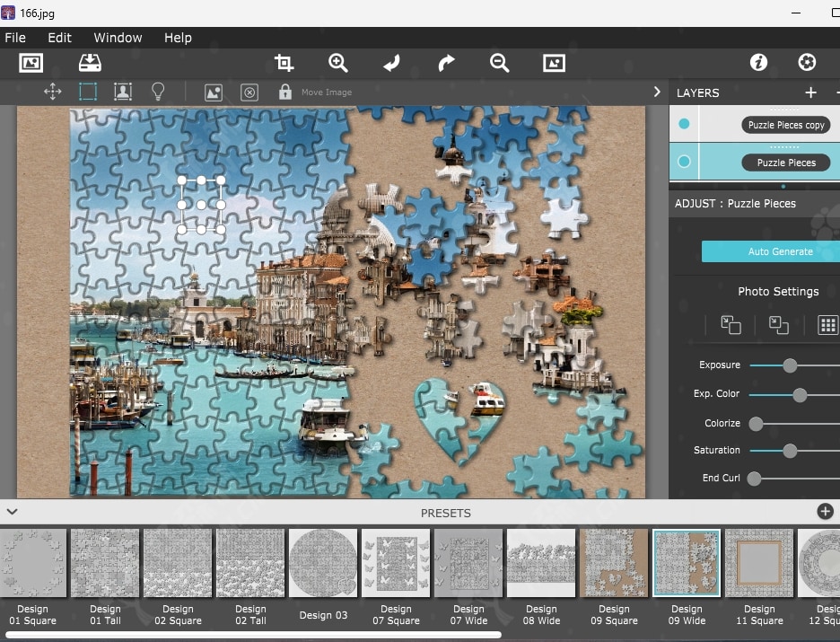The height and width of the screenshot is (642, 840).
Task: Click the first overlapping-squares photo settings icon
Action: coord(731,325)
